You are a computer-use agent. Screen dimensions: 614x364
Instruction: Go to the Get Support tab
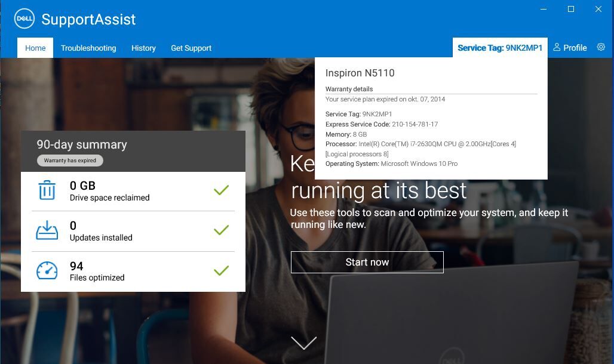pos(191,48)
